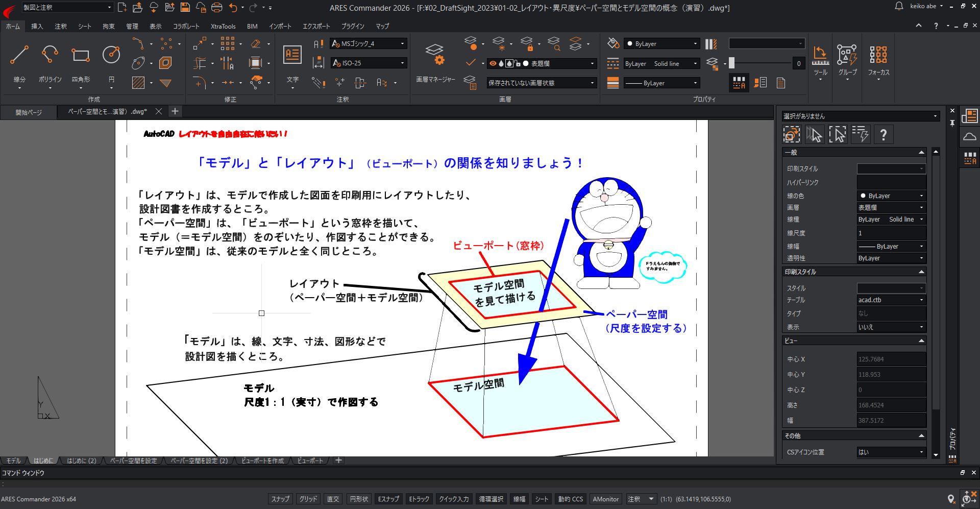980x509 pixels.
Task: Open the 注釈 scale dropdown in status bar
Action: point(641,499)
